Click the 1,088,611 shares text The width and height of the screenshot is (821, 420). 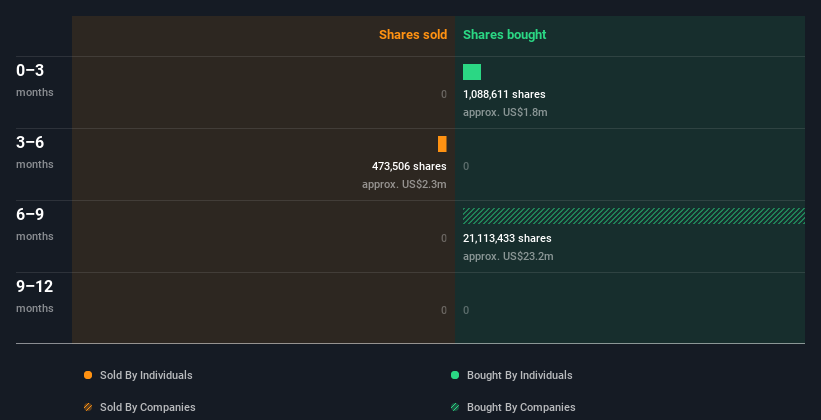pyautogui.click(x=504, y=94)
